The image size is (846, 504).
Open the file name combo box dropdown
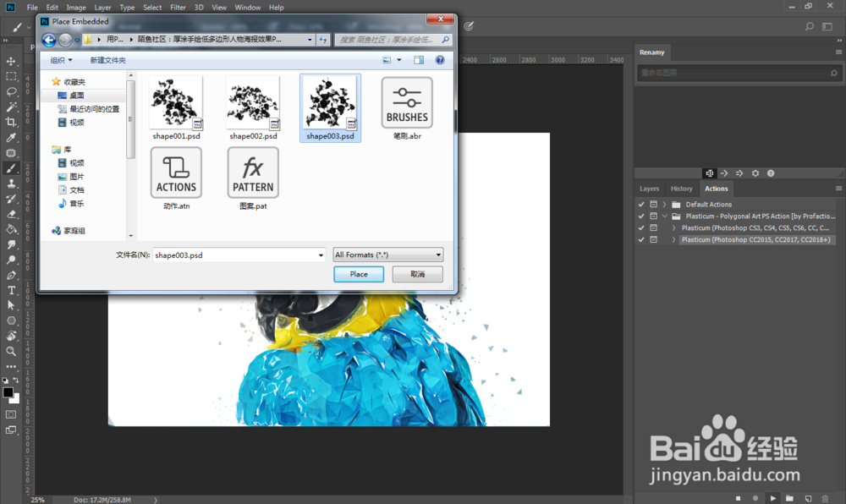[321, 255]
